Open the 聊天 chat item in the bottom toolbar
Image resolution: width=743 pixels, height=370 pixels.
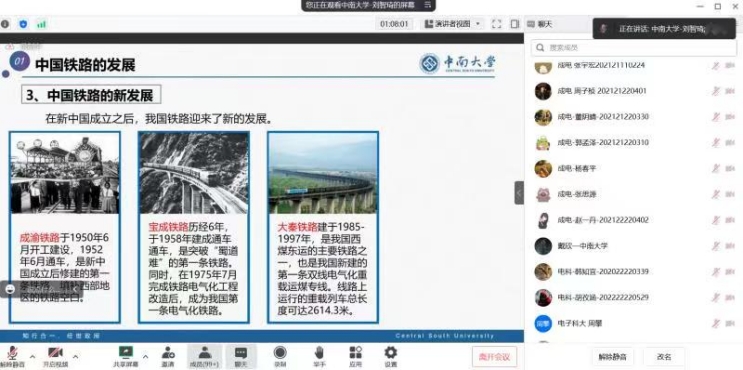tap(241, 357)
